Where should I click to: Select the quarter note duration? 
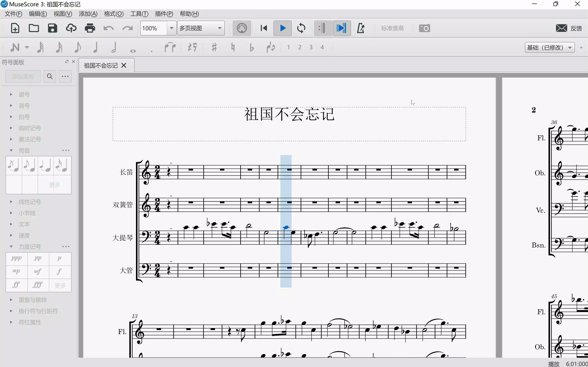[x=96, y=47]
